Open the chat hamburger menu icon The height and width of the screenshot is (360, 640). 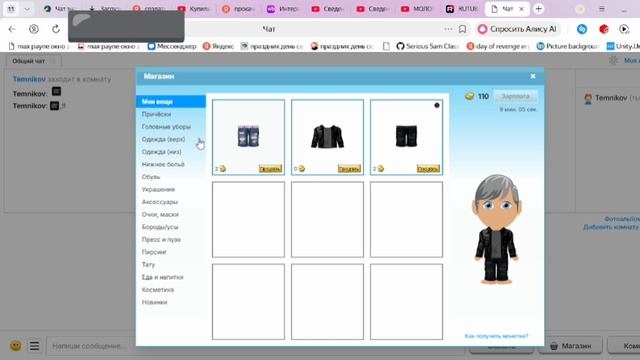coord(35,346)
